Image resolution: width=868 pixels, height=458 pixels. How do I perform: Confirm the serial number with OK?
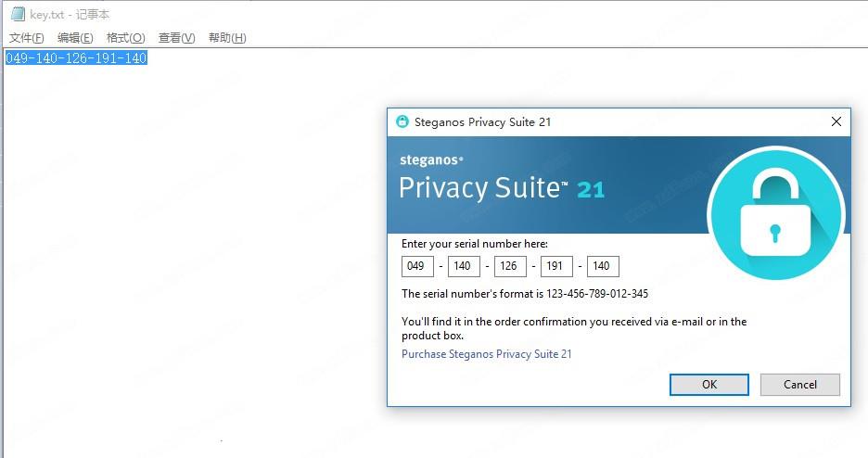[x=709, y=385]
